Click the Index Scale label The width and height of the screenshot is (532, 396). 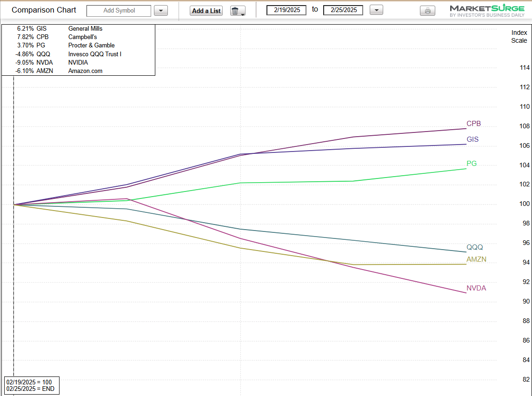point(519,37)
